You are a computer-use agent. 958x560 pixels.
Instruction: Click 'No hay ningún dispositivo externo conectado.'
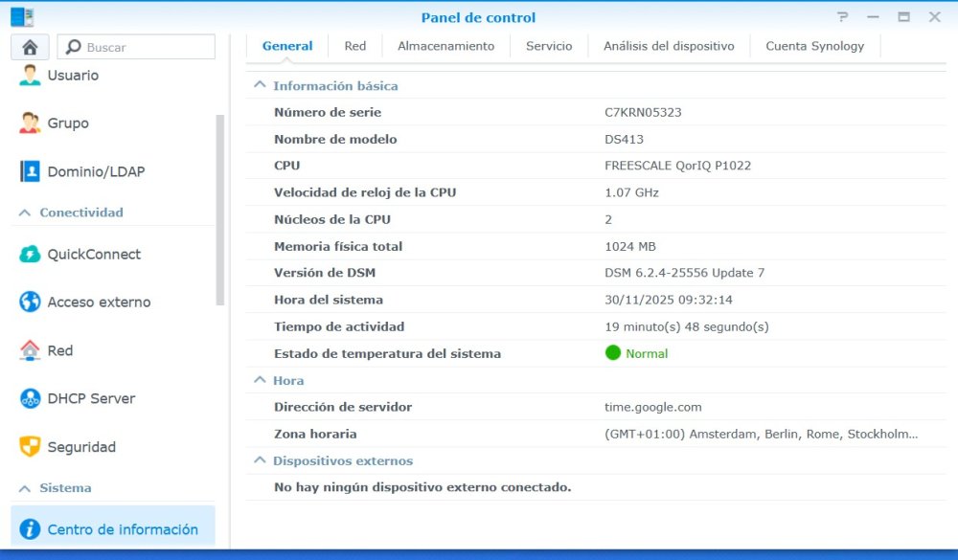pos(422,486)
